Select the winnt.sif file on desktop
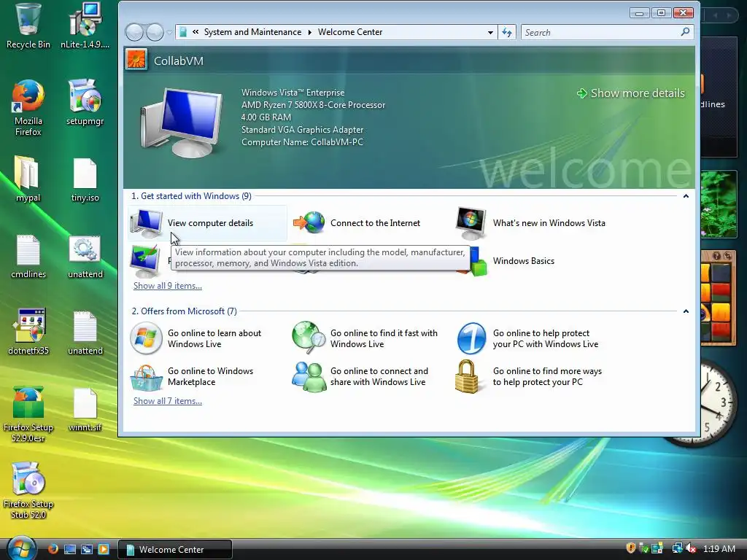The height and width of the screenshot is (560, 747). [85, 410]
